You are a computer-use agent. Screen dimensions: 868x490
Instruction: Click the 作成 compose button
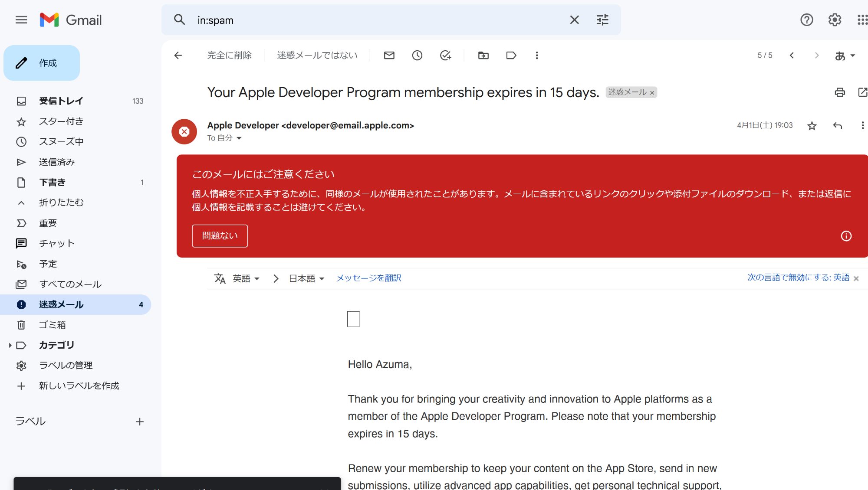coord(42,63)
